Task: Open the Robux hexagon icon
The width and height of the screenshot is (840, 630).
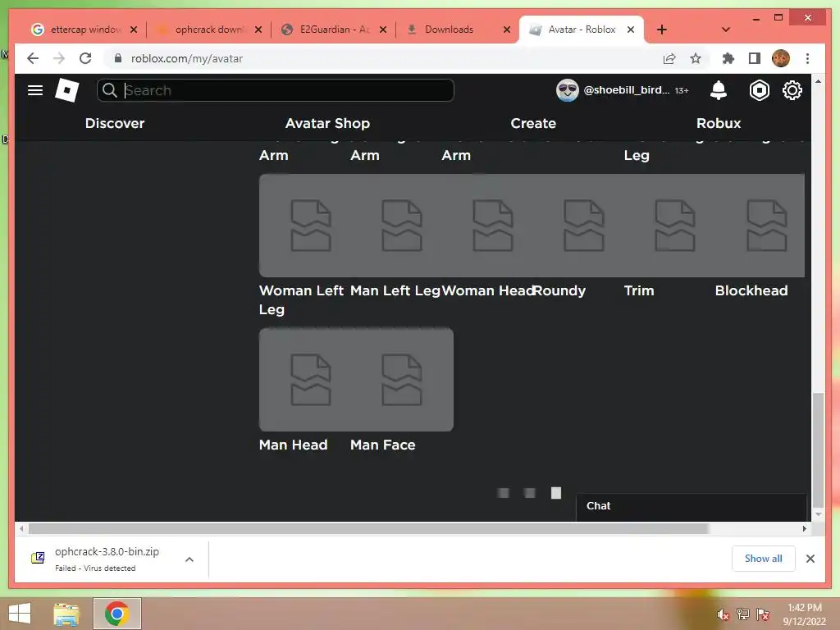Action: [759, 90]
